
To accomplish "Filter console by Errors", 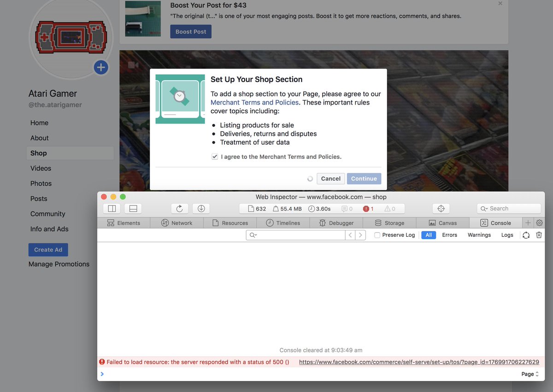I will (450, 235).
